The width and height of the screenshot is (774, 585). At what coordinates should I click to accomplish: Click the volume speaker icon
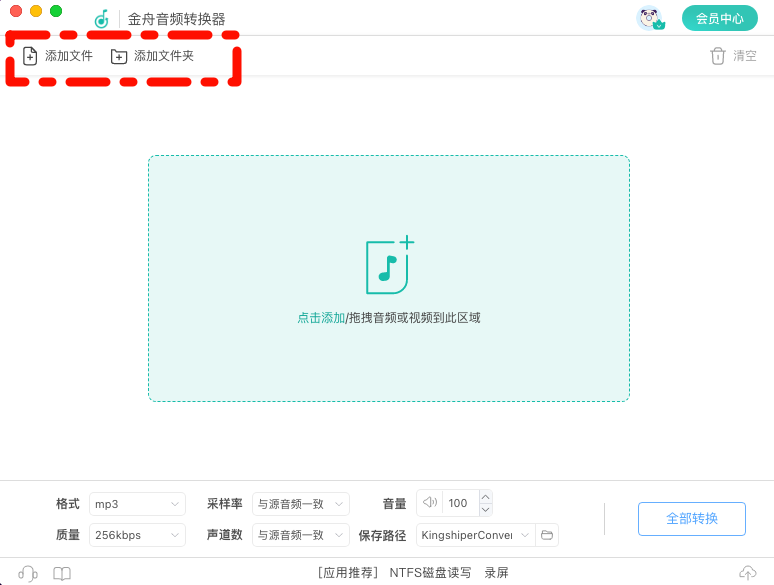(430, 503)
